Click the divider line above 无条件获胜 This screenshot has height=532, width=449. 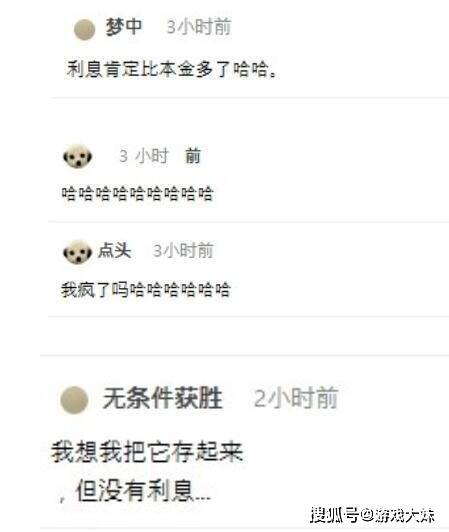244,355
